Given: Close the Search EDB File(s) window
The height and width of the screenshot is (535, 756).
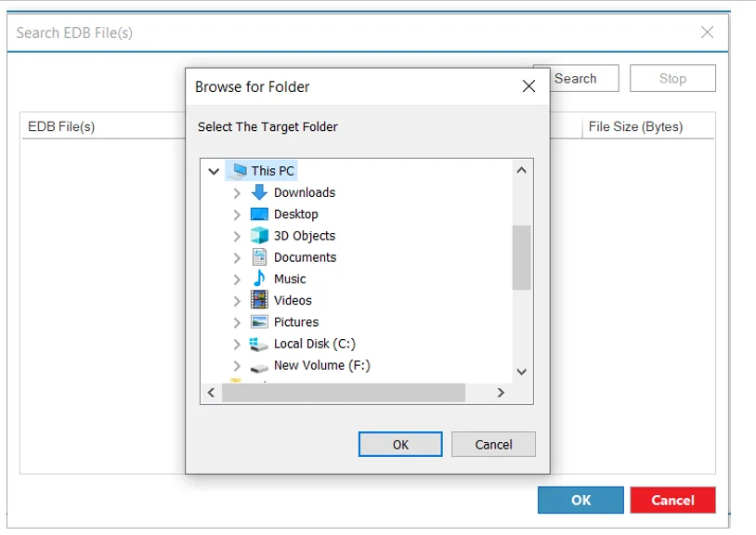Looking at the screenshot, I should click(708, 33).
